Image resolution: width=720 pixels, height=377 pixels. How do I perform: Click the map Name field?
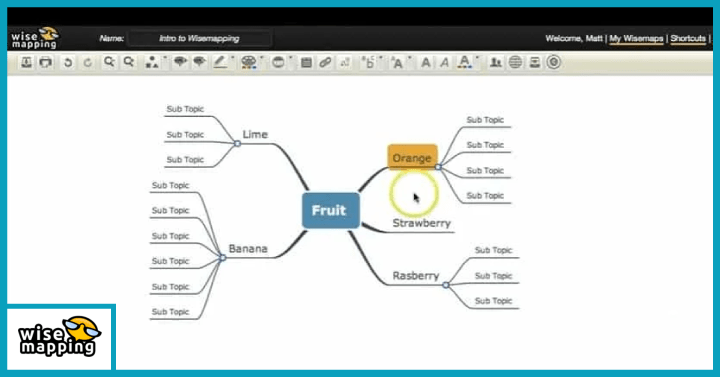point(199,39)
